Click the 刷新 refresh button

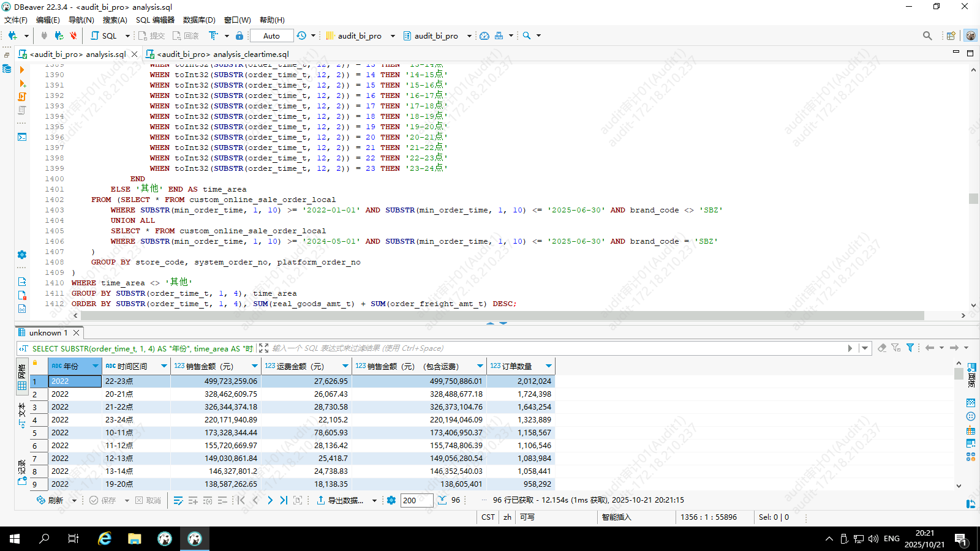click(50, 500)
